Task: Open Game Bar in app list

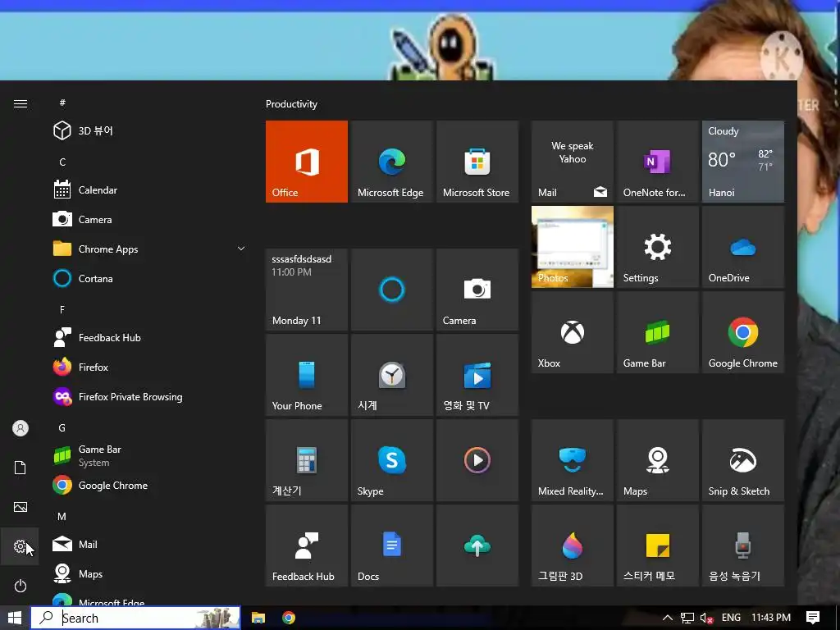Action: [149, 455]
